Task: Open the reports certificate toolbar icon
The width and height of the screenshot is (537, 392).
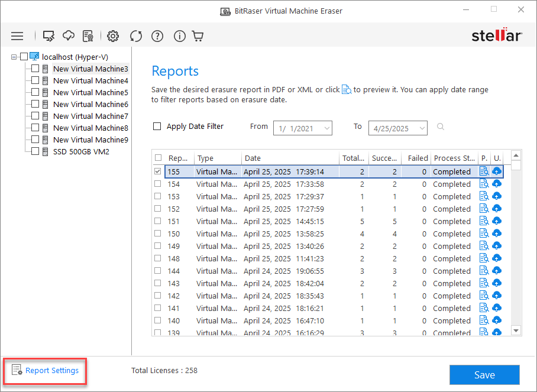Action: pyautogui.click(x=88, y=36)
